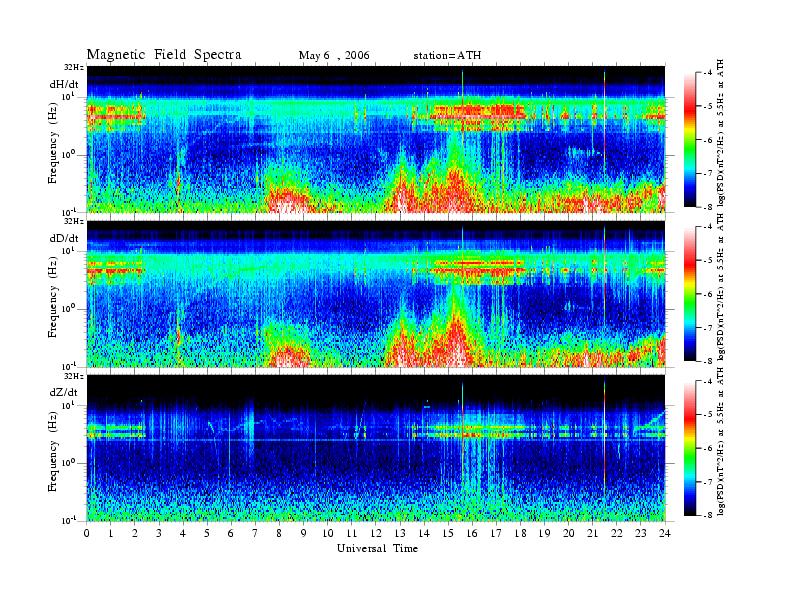Click the '15' tick on the time axis

coord(448,533)
